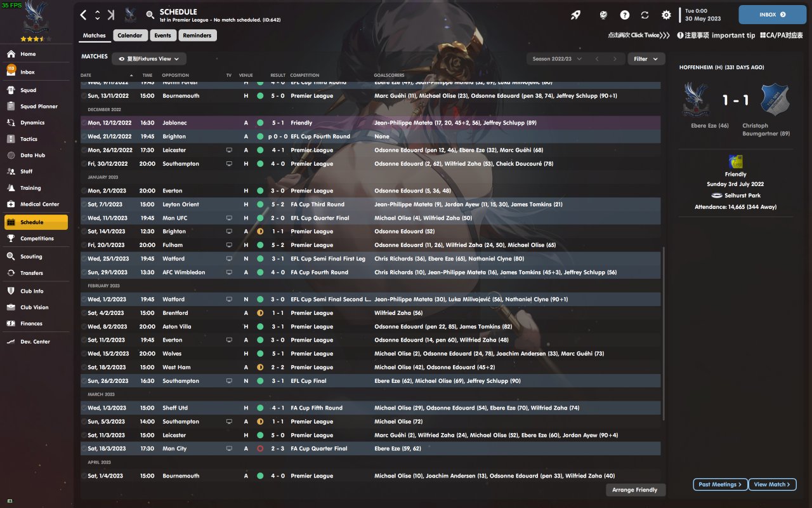
Task: Open the CA/PA reference table link
Action: point(782,36)
